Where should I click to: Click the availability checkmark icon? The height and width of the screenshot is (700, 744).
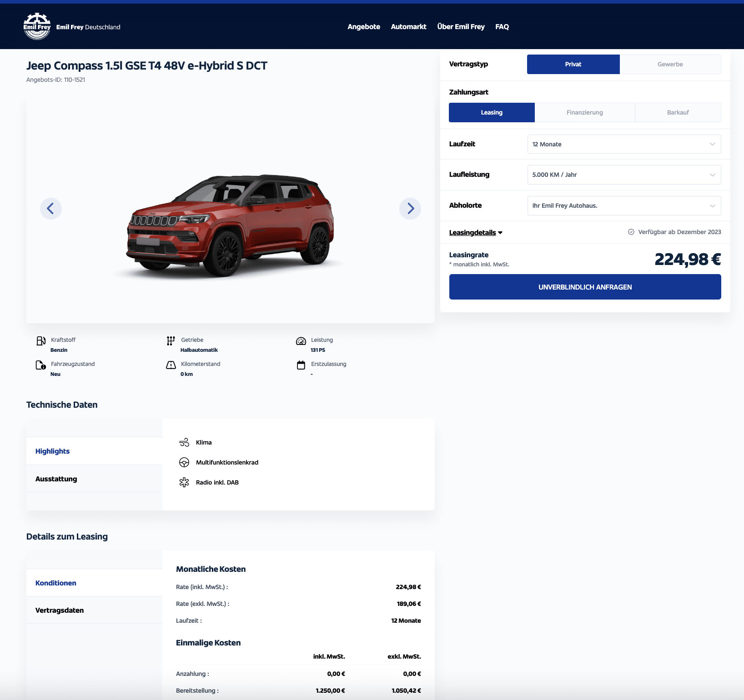click(x=631, y=232)
